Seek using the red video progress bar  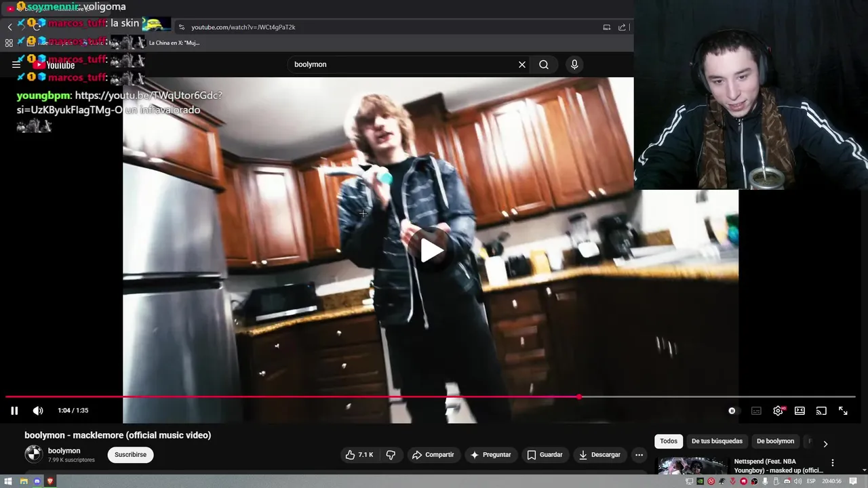click(430, 396)
